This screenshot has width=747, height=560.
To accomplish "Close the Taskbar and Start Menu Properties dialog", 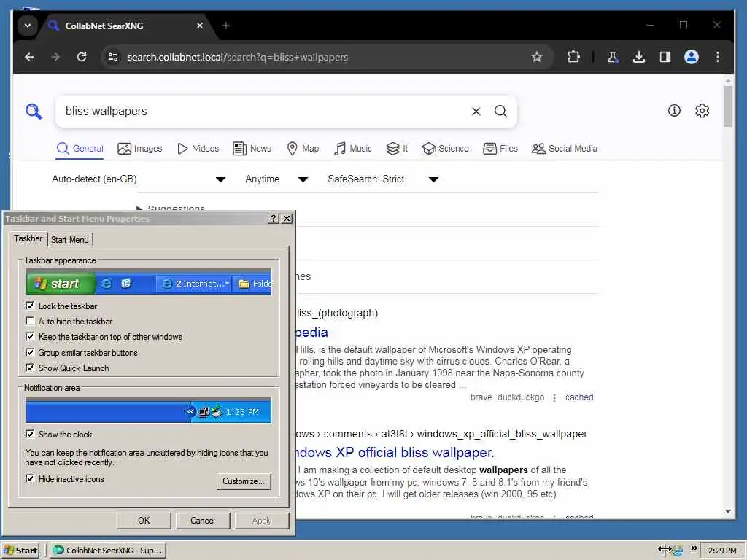I will coord(287,219).
